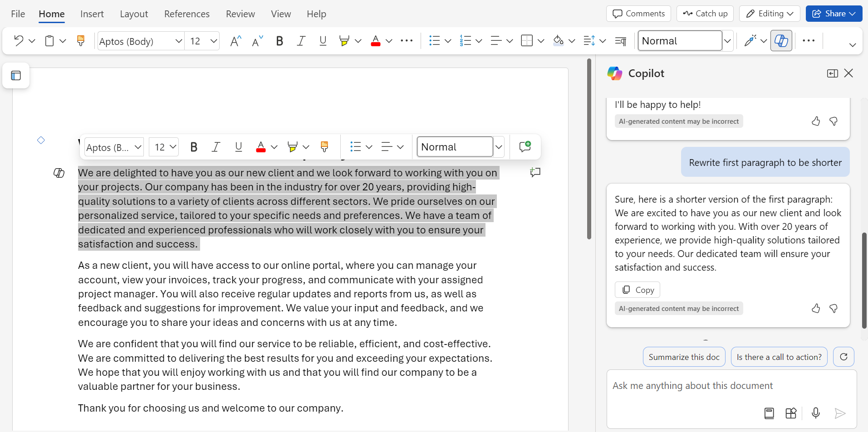Switch to the References tab
The height and width of the screenshot is (432, 868).
coord(187,14)
